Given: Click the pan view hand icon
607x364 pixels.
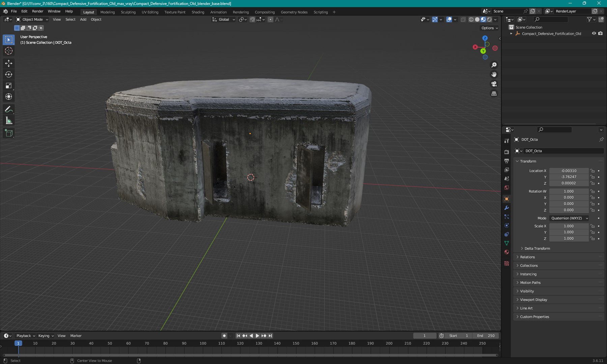Looking at the screenshot, I should [x=494, y=74].
